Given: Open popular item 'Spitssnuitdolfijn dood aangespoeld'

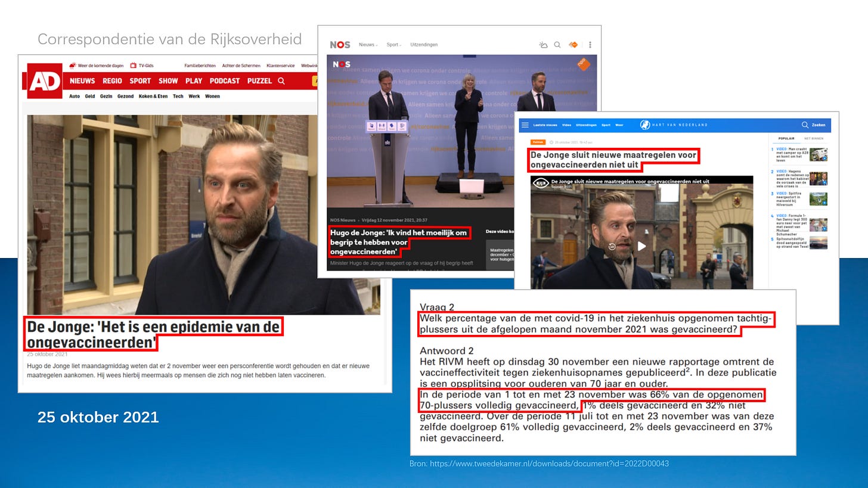Looking at the screenshot, I should click(792, 243).
